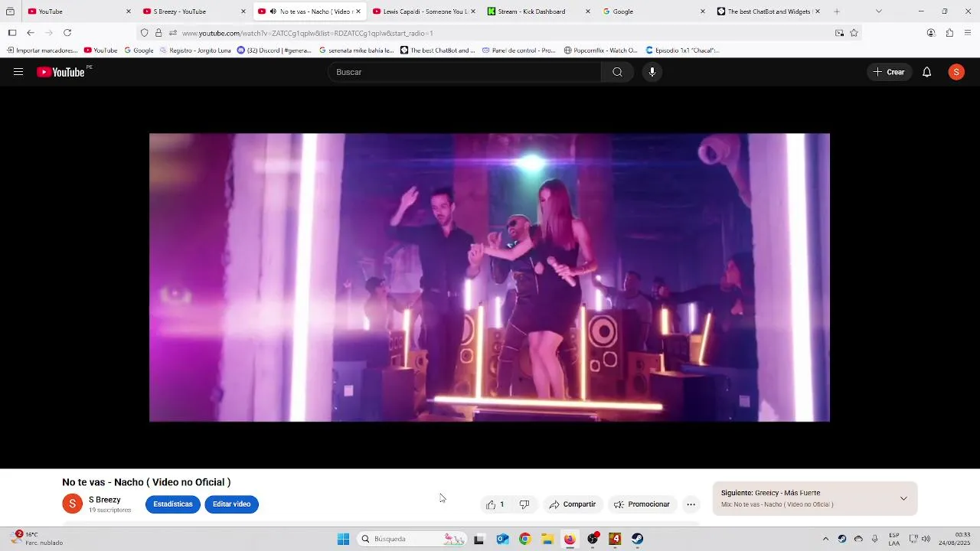Go back to previous page
Viewport: 980px width, 551px height.
click(x=31, y=33)
